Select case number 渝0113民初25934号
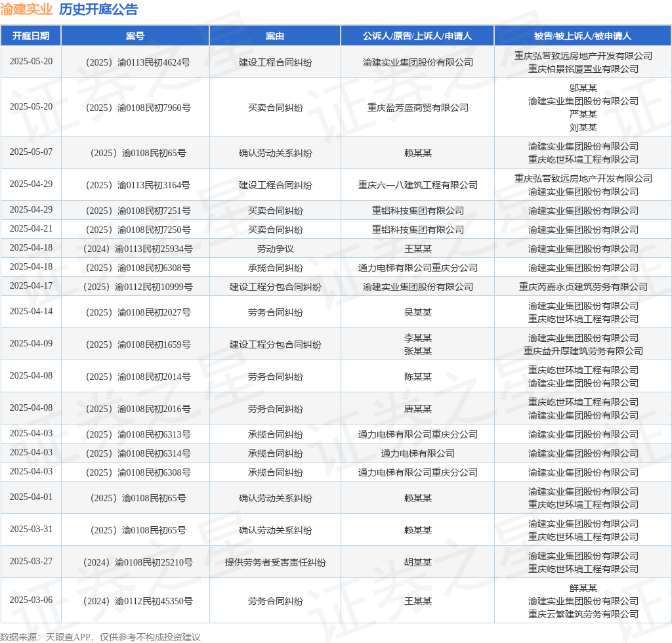The height and width of the screenshot is (643, 672). (x=138, y=249)
